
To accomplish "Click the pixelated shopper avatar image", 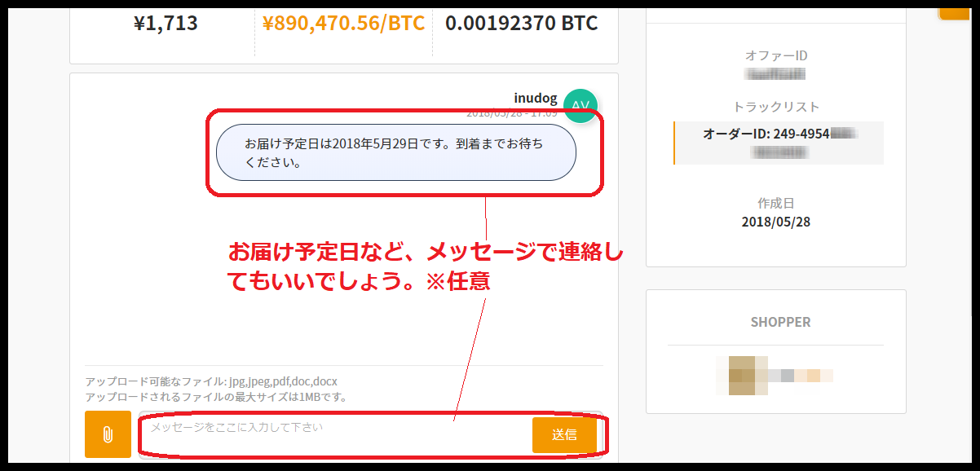I will [775, 376].
